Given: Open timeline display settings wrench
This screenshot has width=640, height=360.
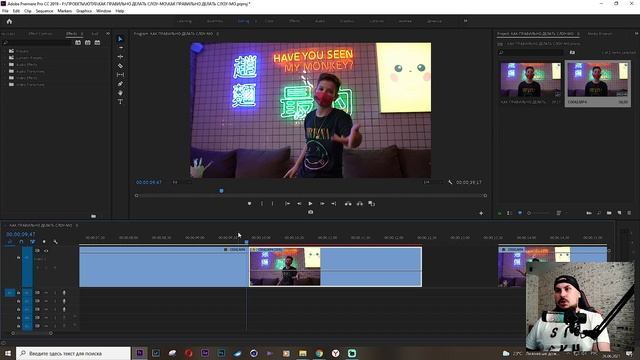Looking at the screenshot, I should point(55,242).
